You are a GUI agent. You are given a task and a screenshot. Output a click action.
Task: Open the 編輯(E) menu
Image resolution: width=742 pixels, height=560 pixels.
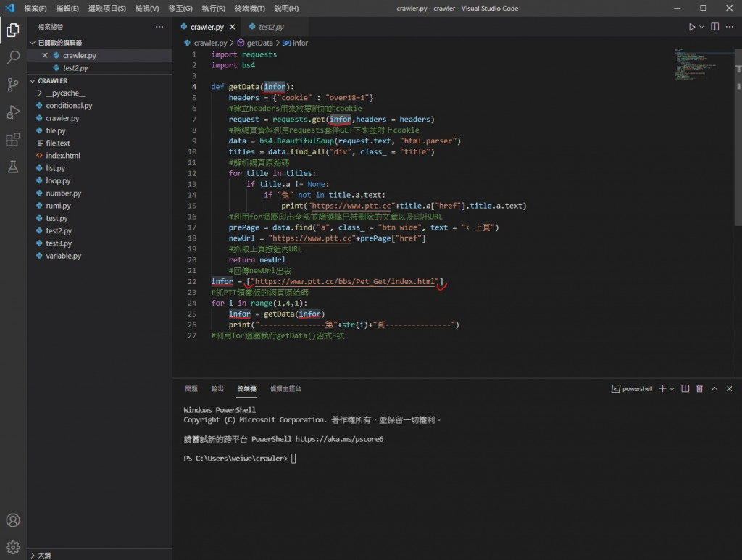click(67, 9)
